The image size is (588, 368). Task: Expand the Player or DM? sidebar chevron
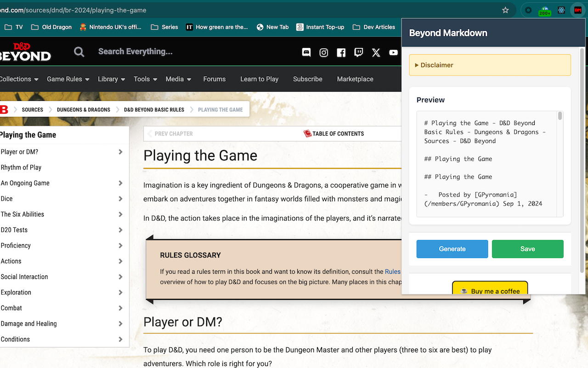120,152
